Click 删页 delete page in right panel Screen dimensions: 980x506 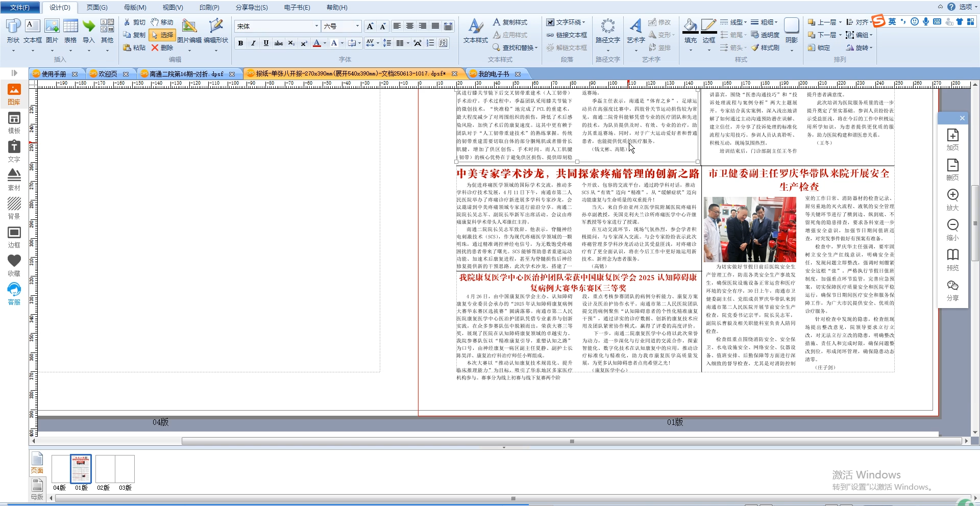coord(952,169)
